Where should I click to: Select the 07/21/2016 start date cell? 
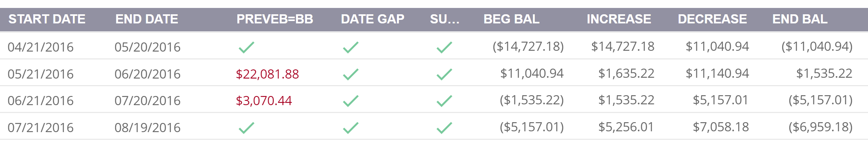click(41, 128)
